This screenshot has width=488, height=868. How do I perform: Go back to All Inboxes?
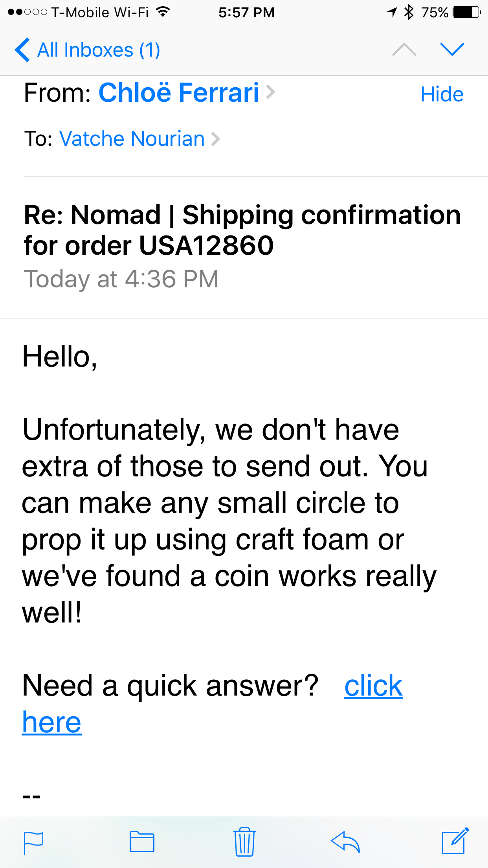(87, 50)
